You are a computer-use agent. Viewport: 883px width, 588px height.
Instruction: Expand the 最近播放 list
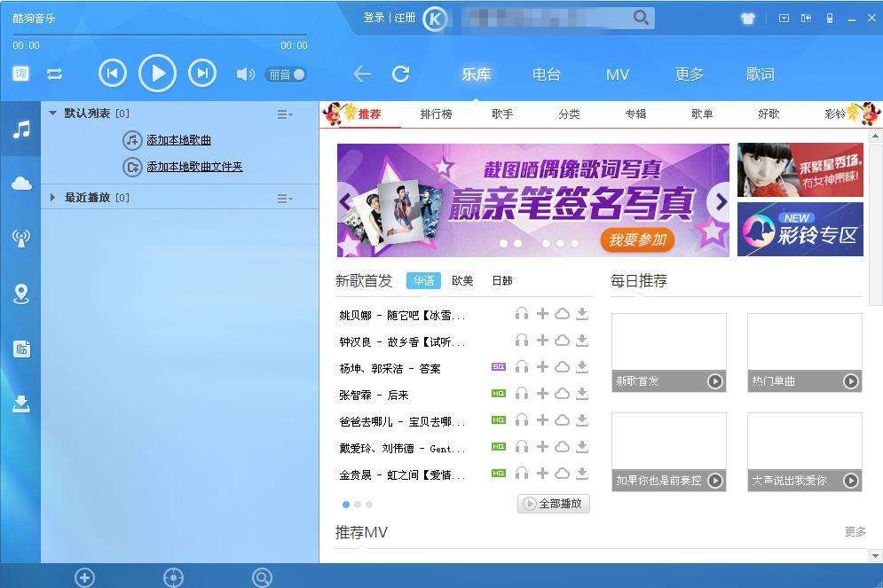52,198
